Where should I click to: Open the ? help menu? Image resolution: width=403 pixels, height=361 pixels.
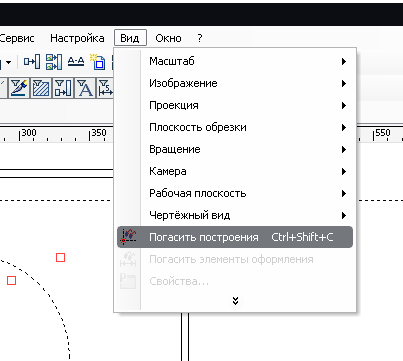[x=199, y=38]
